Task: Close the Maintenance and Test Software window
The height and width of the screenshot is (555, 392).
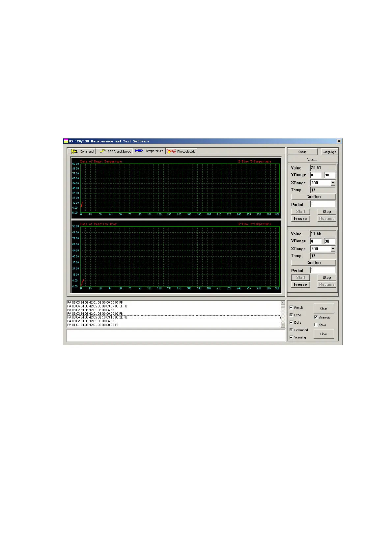Action: click(x=339, y=141)
